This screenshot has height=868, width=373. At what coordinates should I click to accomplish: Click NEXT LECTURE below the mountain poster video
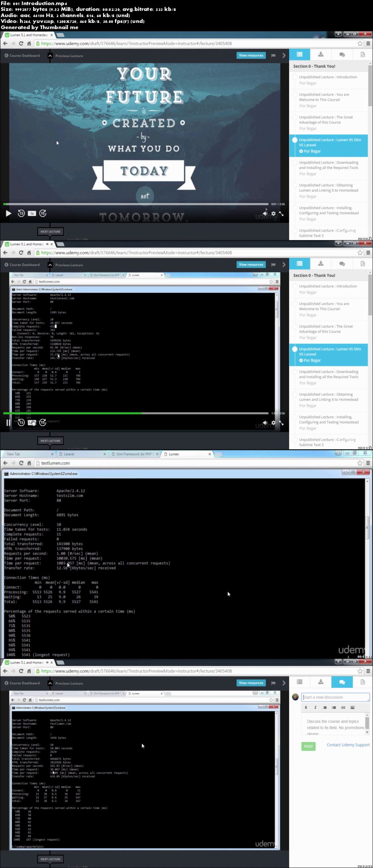(50, 231)
